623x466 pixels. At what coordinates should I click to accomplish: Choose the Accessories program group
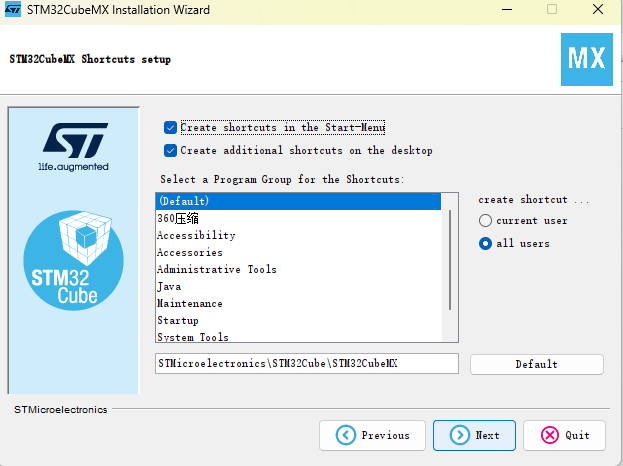(298, 252)
